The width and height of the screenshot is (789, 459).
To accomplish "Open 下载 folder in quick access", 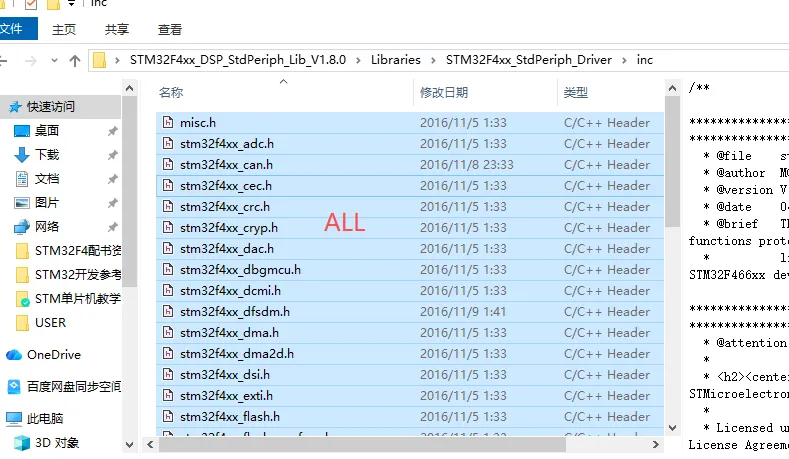I will 47,155.
